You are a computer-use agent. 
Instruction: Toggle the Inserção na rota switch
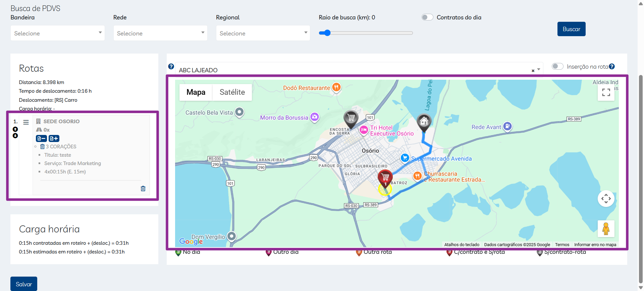pos(557,66)
